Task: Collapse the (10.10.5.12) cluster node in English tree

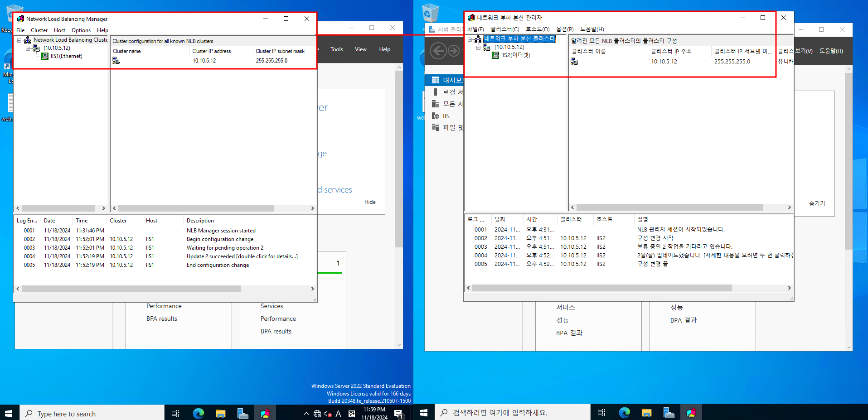Action: pyautogui.click(x=28, y=48)
